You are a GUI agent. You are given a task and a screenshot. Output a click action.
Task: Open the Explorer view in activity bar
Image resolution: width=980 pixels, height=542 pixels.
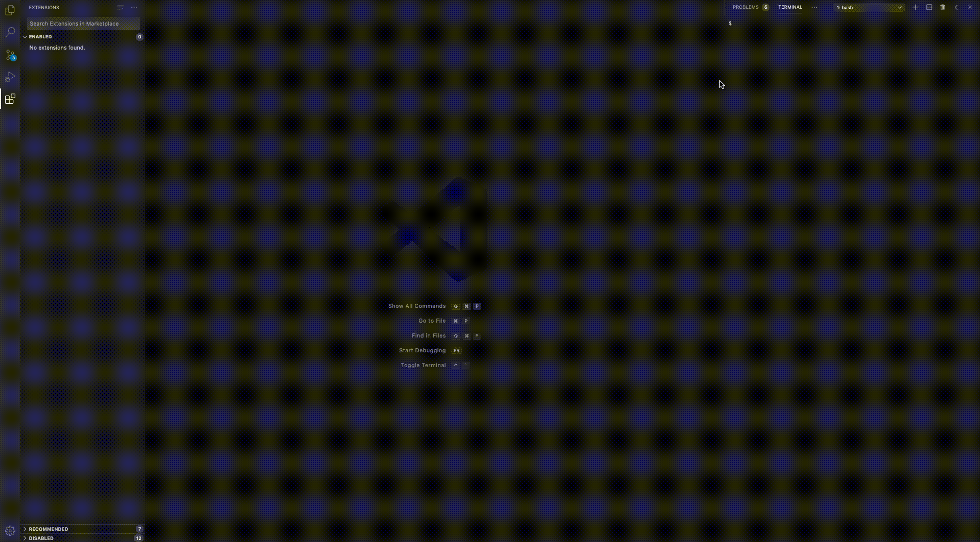10,10
